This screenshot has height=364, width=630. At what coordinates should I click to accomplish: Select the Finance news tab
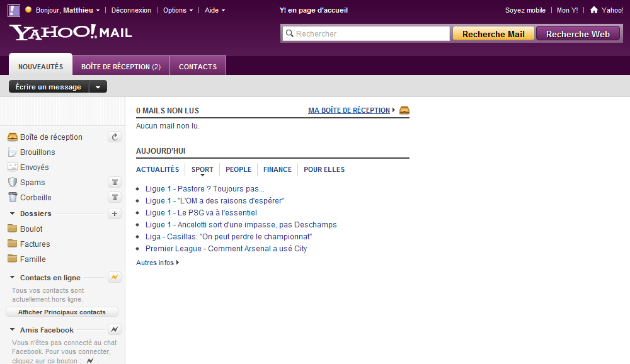[277, 169]
